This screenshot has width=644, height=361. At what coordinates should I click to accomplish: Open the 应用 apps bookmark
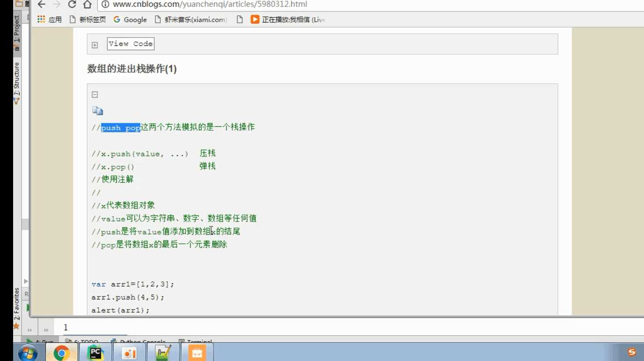tap(49, 19)
